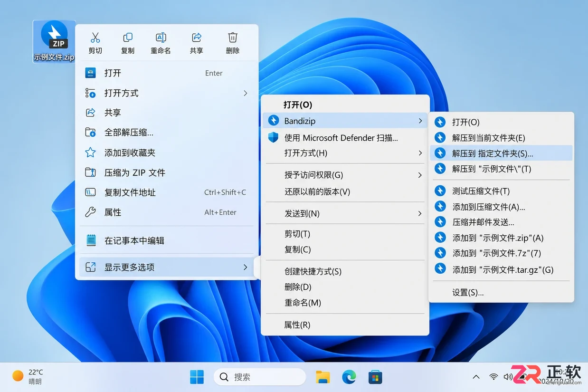Choose 添加到 "示例文件.zip"(A)
Image resolution: width=588 pixels, height=392 pixels.
[x=501, y=238]
